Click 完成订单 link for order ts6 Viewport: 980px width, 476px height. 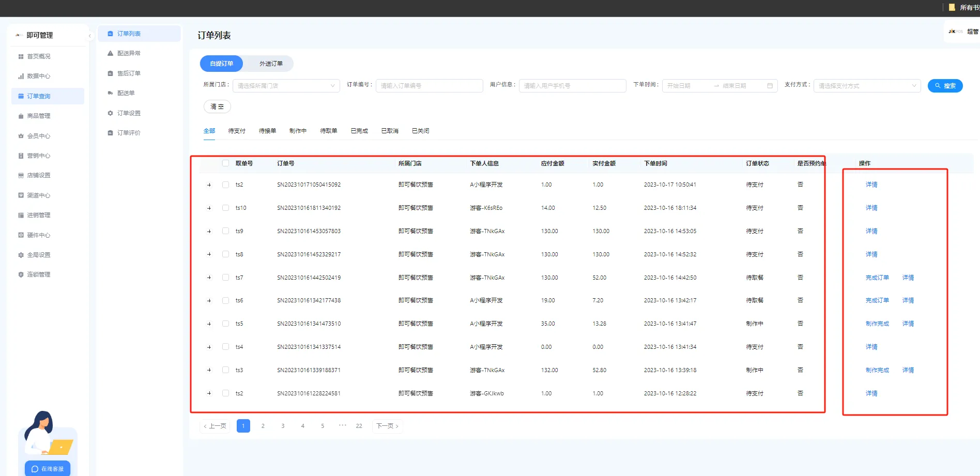pyautogui.click(x=877, y=300)
